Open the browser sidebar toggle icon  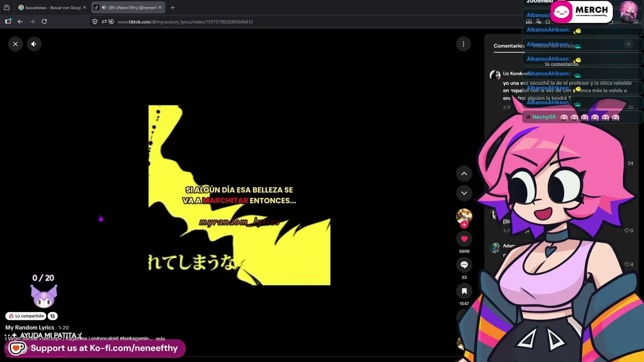(8, 22)
